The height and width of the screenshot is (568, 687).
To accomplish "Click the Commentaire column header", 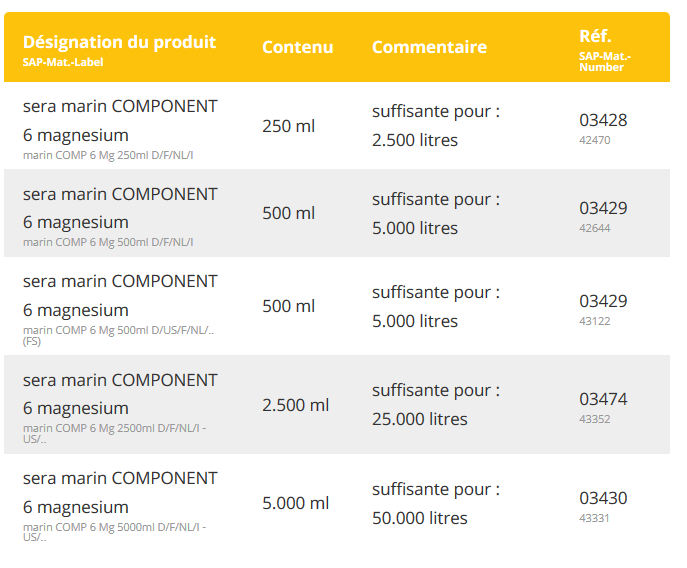I will [429, 47].
